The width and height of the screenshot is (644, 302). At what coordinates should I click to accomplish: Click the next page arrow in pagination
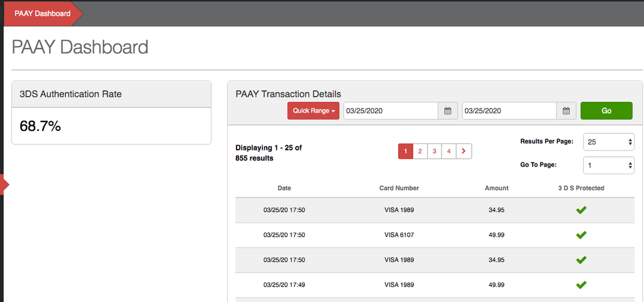tap(464, 152)
